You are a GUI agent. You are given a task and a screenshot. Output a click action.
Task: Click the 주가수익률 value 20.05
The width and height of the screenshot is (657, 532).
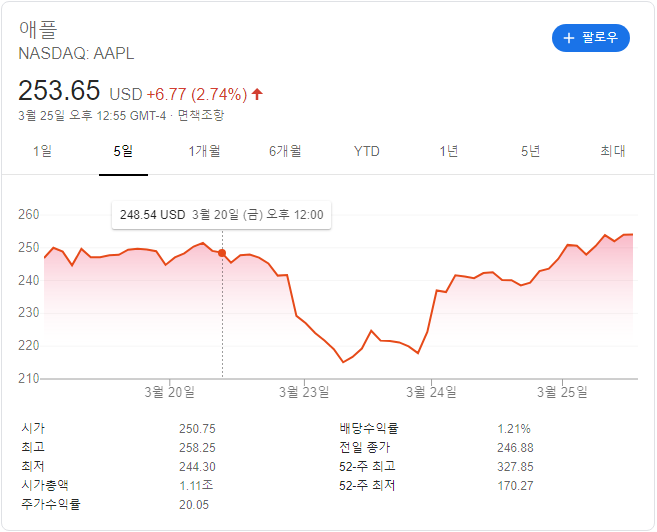194,505
